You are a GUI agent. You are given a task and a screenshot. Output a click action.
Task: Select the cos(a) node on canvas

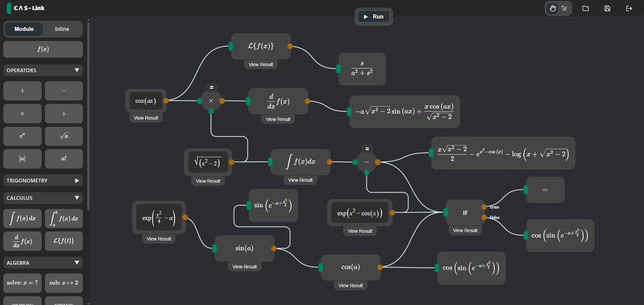351,267
